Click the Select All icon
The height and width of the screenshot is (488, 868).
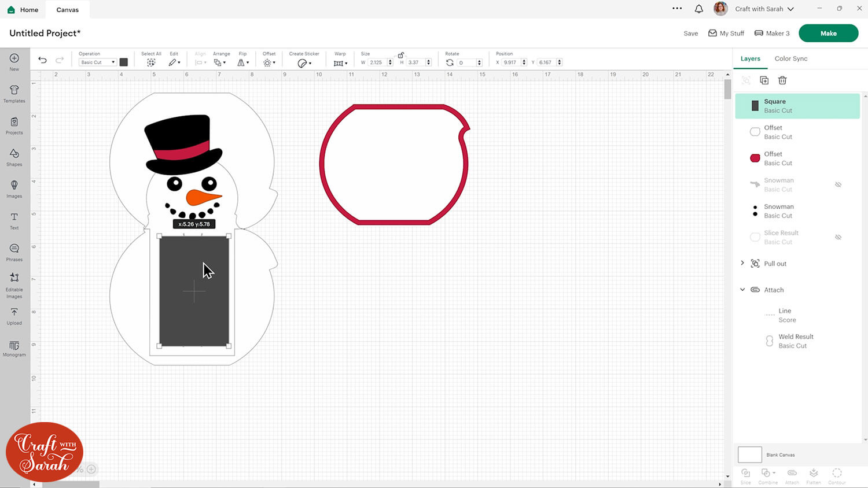tap(151, 62)
